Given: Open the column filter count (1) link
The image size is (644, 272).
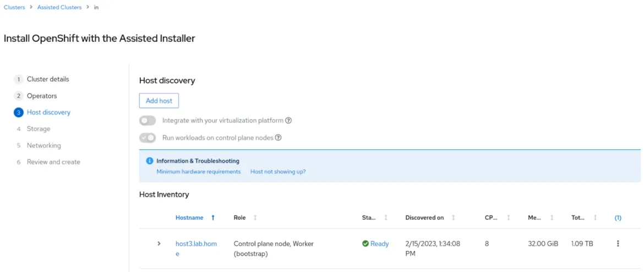Looking at the screenshot, I should point(618,217).
